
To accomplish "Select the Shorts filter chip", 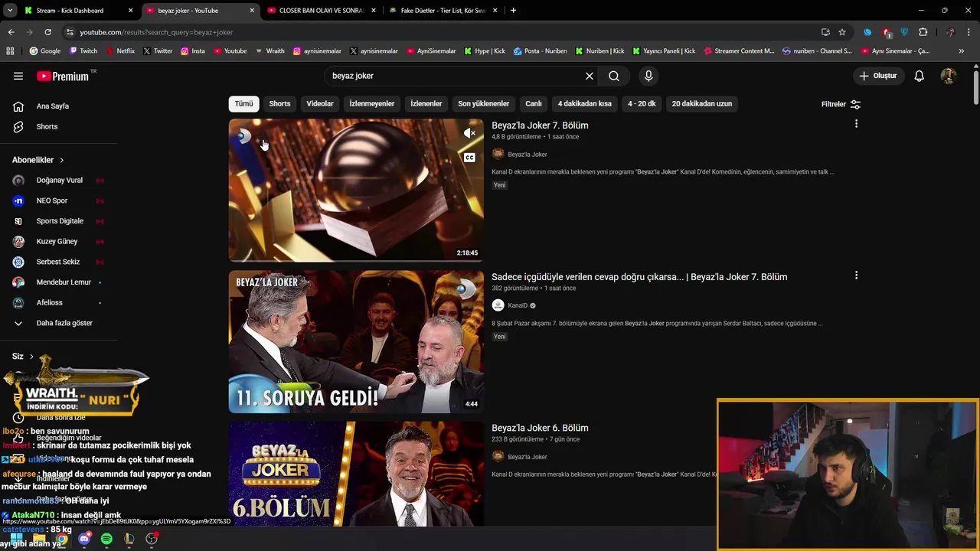I will click(x=279, y=103).
